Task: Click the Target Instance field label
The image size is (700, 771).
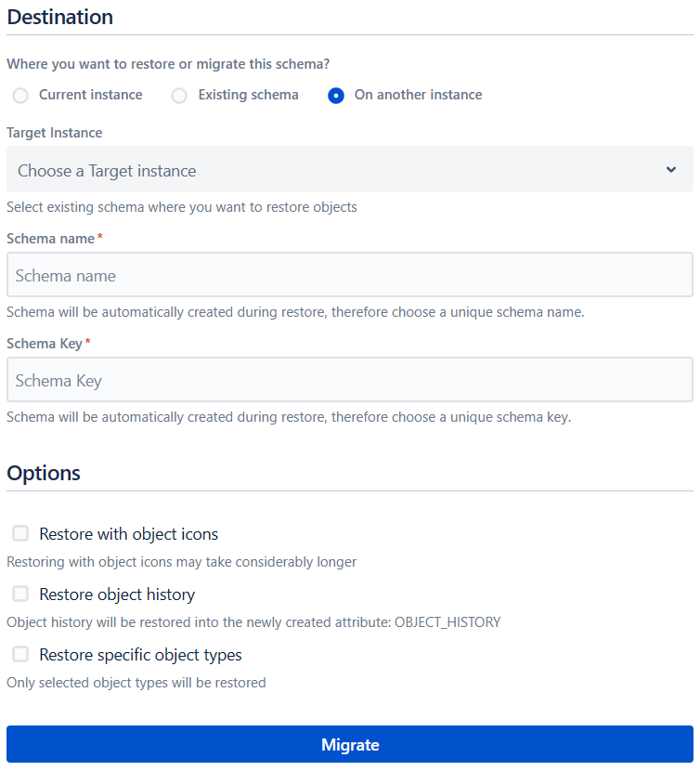Action: pyautogui.click(x=55, y=133)
